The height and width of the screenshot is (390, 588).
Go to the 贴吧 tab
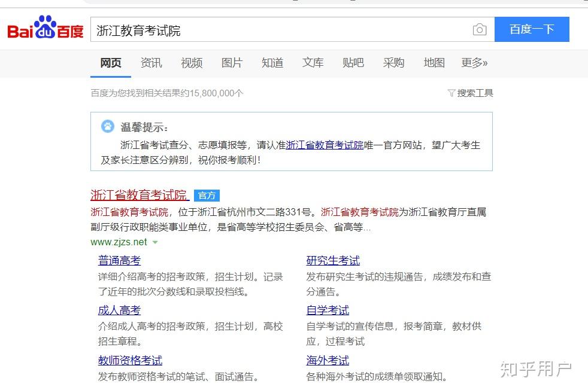pos(353,63)
